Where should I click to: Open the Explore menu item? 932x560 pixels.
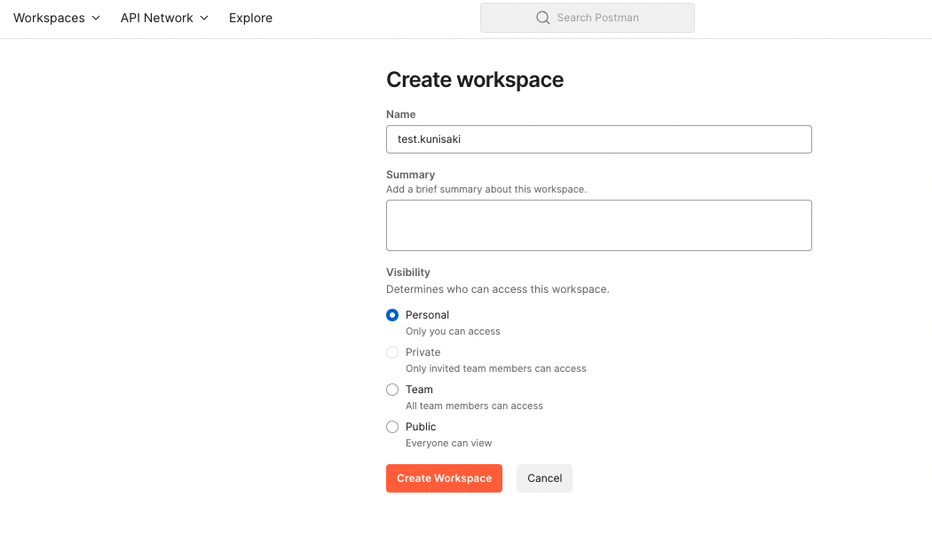pyautogui.click(x=250, y=17)
